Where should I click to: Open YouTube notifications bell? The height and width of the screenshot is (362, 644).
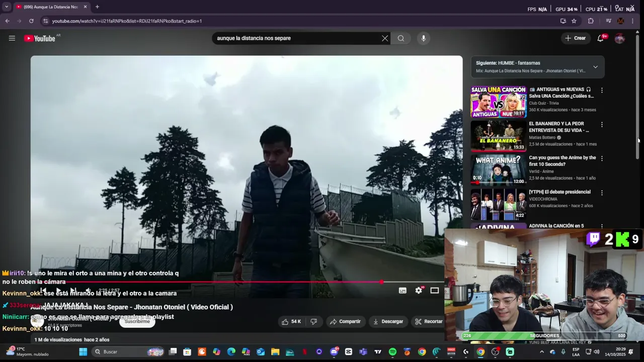600,38
